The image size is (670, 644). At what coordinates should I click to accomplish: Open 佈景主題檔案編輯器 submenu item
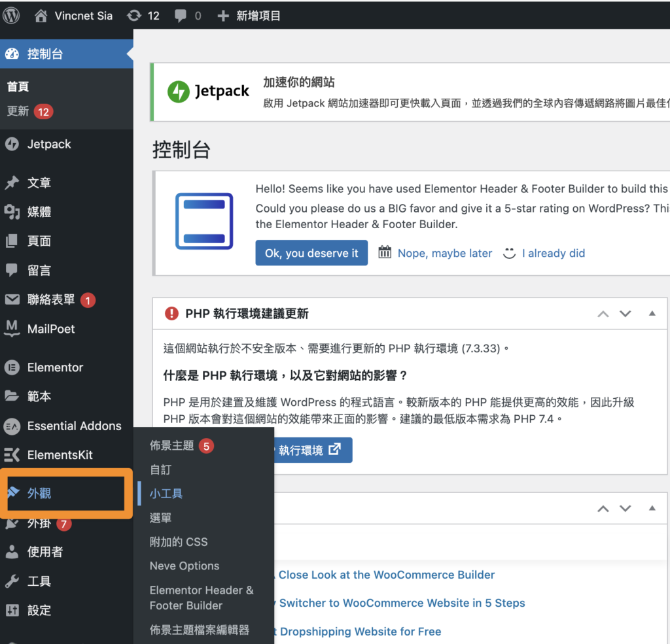coord(200,630)
